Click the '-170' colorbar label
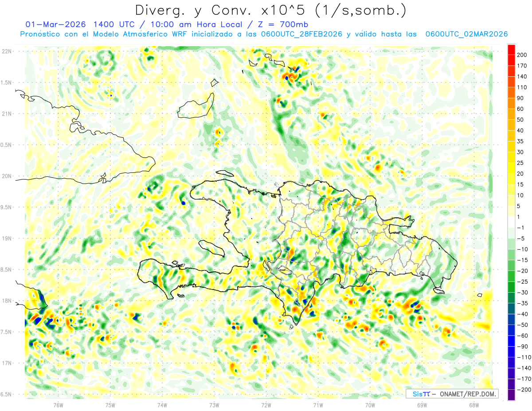 coord(525,379)
